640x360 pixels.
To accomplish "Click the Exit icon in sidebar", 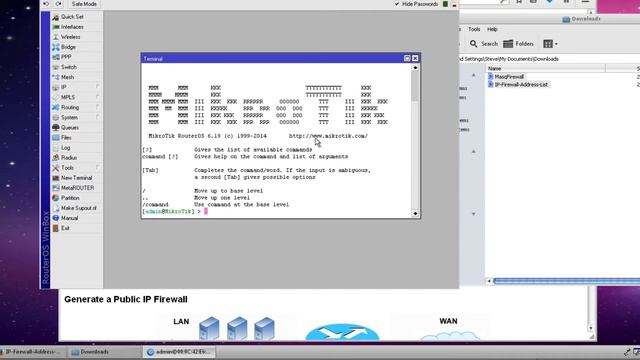I will [x=56, y=228].
